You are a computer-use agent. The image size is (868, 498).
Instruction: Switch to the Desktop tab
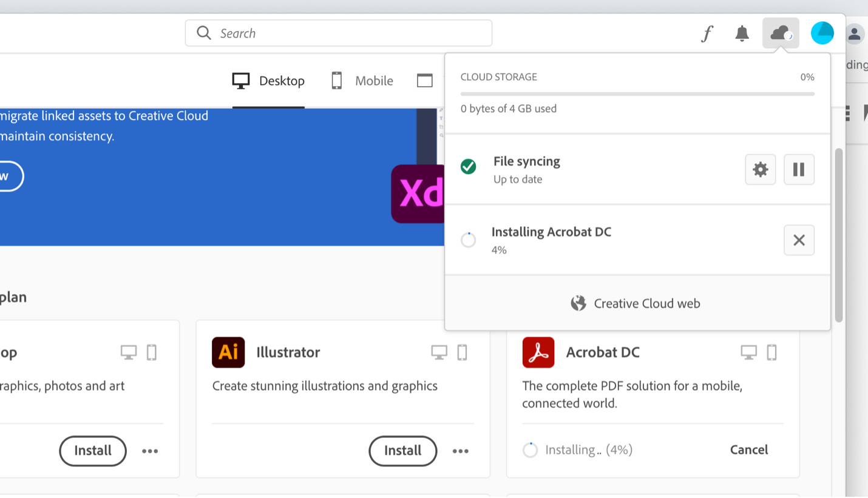(x=268, y=81)
